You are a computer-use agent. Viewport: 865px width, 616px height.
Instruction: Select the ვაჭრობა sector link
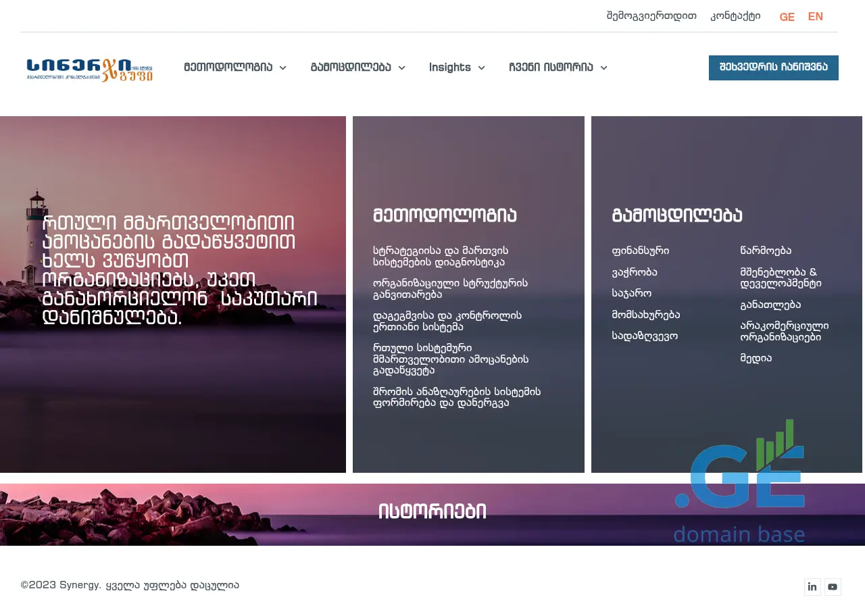tap(634, 273)
